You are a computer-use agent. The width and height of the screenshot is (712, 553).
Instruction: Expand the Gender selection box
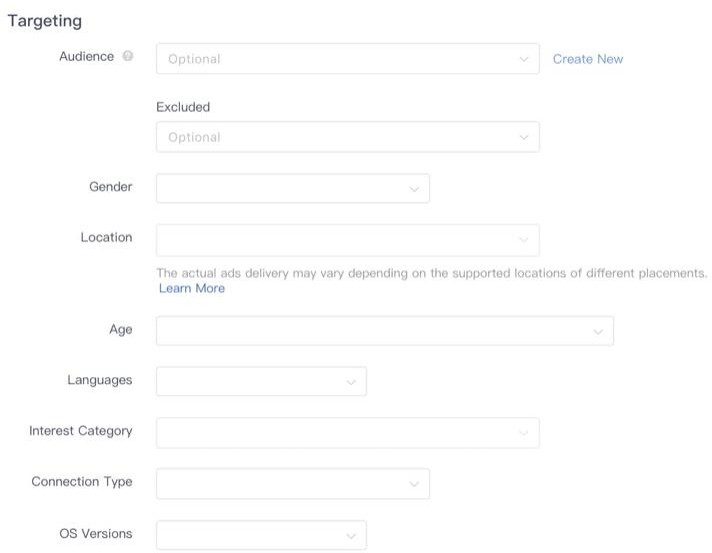pos(293,188)
